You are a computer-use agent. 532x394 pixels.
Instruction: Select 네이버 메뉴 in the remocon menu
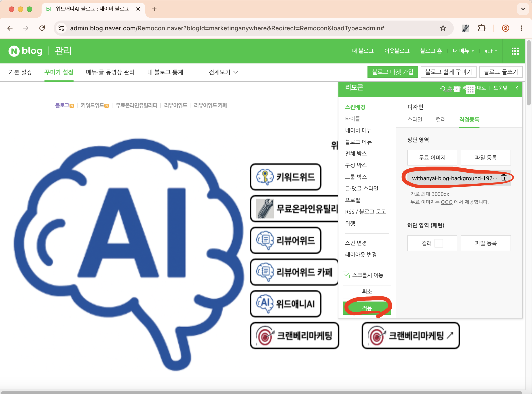tap(359, 130)
